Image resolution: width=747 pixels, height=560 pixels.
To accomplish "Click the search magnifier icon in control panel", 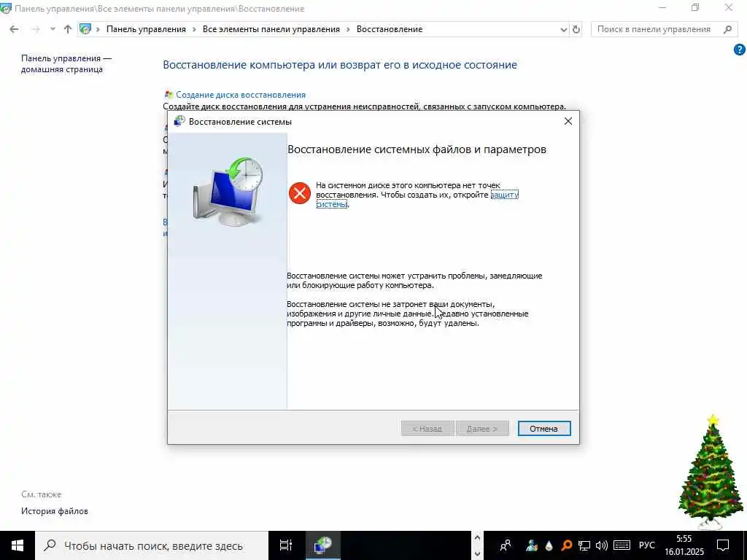I will (727, 29).
